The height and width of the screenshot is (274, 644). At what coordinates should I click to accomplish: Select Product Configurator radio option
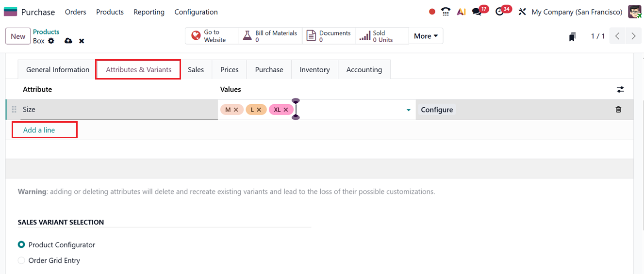click(21, 245)
